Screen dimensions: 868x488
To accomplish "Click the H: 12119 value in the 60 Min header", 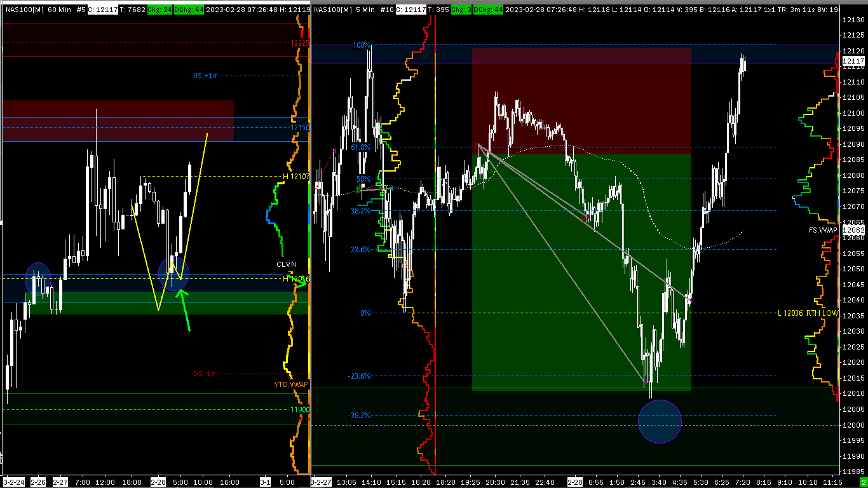I will (295, 10).
